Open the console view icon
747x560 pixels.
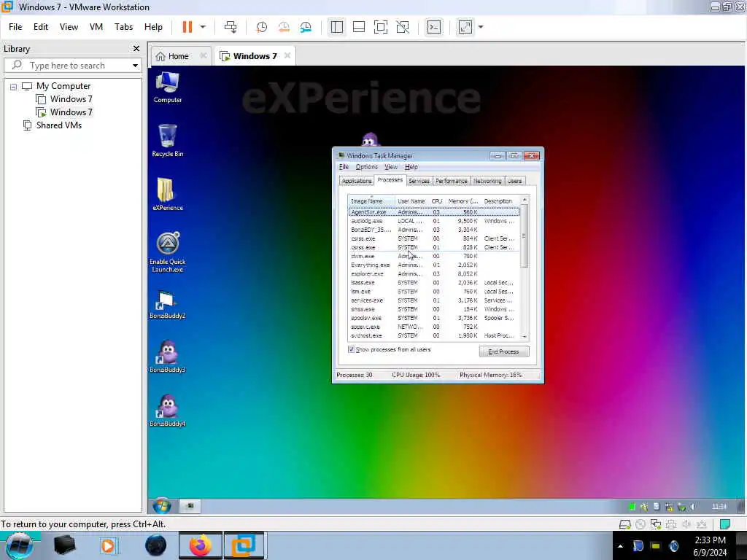pos(433,27)
